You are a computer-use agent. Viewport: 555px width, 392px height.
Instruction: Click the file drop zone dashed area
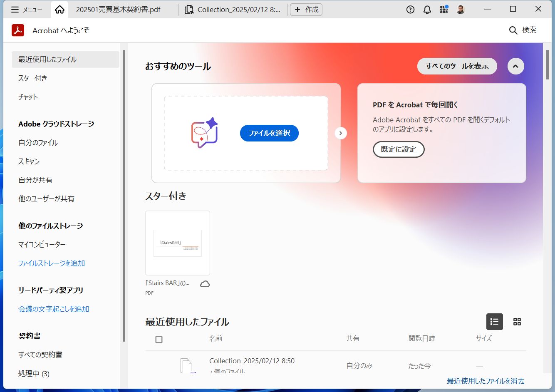click(246, 133)
